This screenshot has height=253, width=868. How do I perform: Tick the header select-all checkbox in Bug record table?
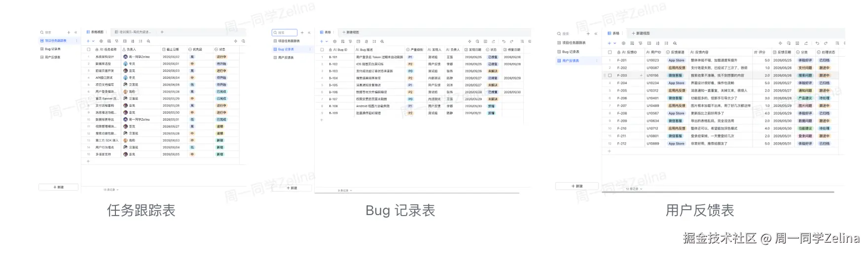[322, 50]
